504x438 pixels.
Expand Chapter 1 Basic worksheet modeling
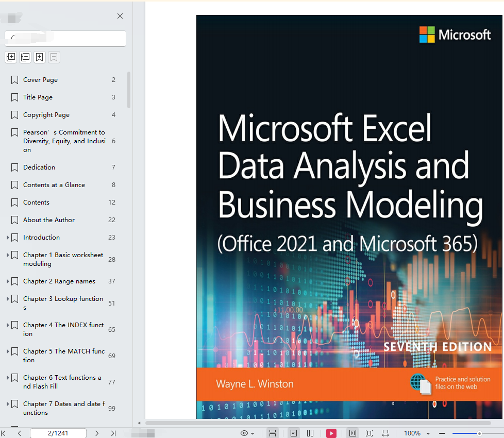[8, 255]
